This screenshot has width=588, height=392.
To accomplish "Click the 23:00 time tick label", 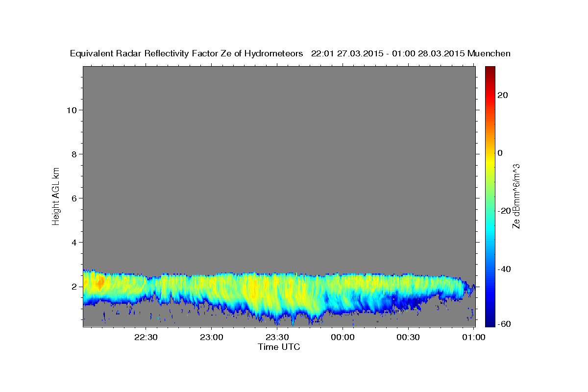I will (x=211, y=337).
